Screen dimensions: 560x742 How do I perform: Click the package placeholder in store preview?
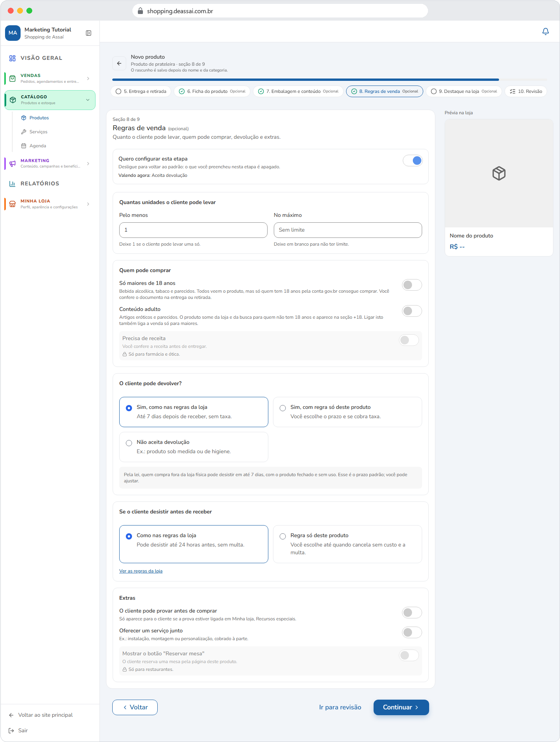(x=499, y=173)
